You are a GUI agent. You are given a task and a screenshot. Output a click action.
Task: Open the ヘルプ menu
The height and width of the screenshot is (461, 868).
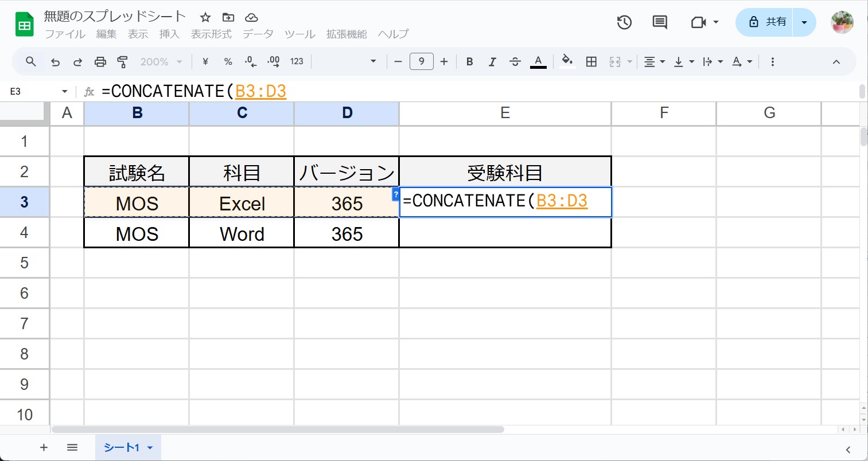[x=393, y=34]
